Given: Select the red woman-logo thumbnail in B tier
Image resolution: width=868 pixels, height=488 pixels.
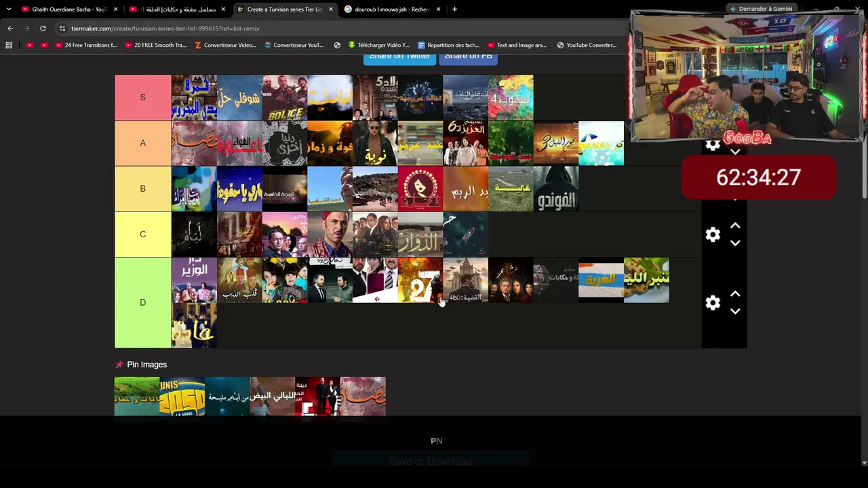Looking at the screenshot, I should pyautogui.click(x=420, y=188).
